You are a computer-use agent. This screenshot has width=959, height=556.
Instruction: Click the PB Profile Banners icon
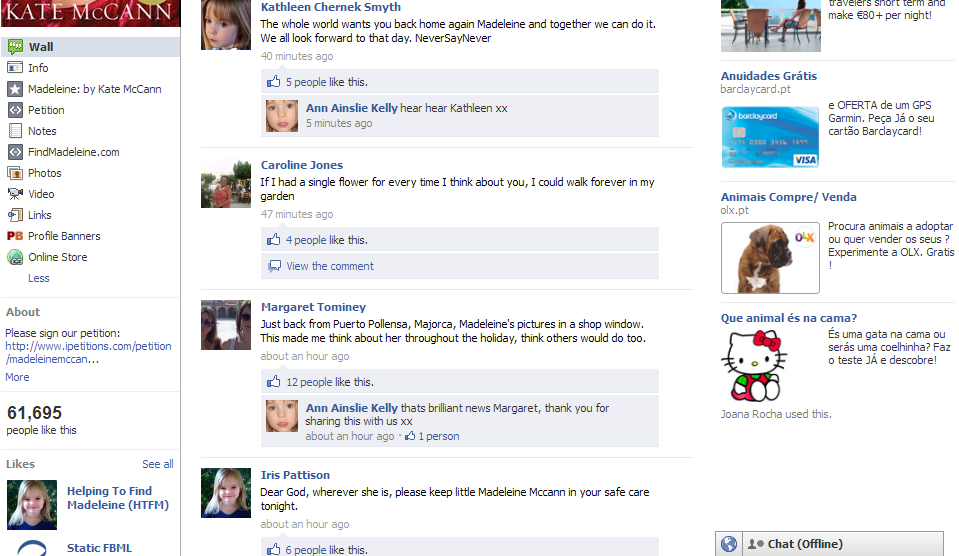pos(15,236)
